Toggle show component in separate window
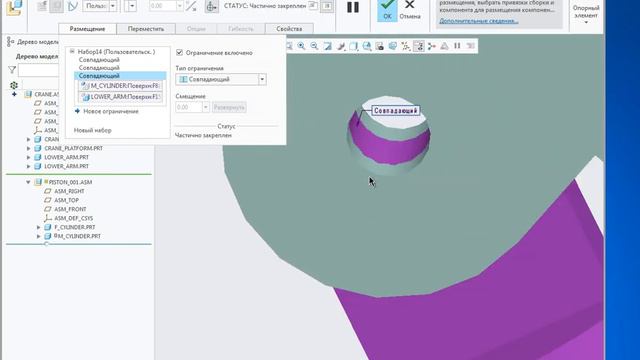The width and height of the screenshot is (640, 360). [x=313, y=6]
